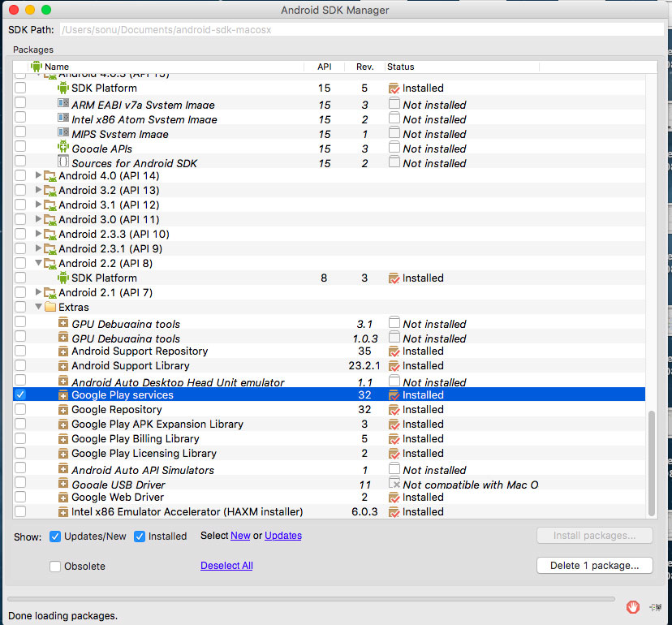Uncheck the Google Play services row checkbox
This screenshot has width=672, height=625.
coord(19,394)
